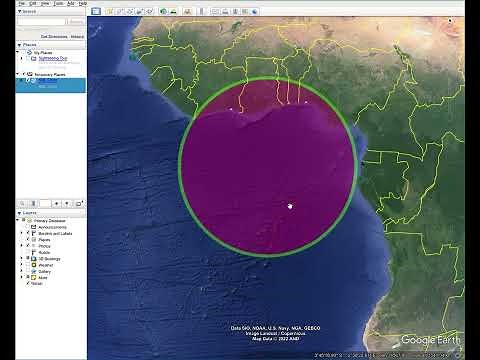Hide the sidebar using toolbar button
Viewport: 480px width, 360px height.
(96, 11)
